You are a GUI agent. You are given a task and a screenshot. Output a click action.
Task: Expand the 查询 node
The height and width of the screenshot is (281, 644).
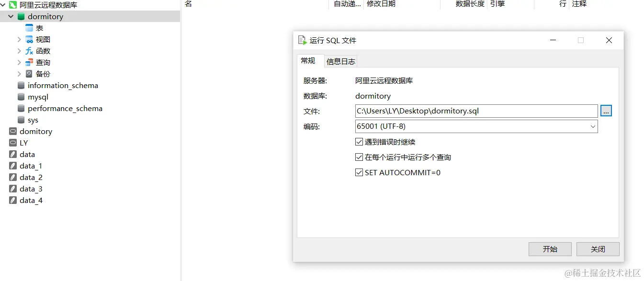tap(19, 62)
